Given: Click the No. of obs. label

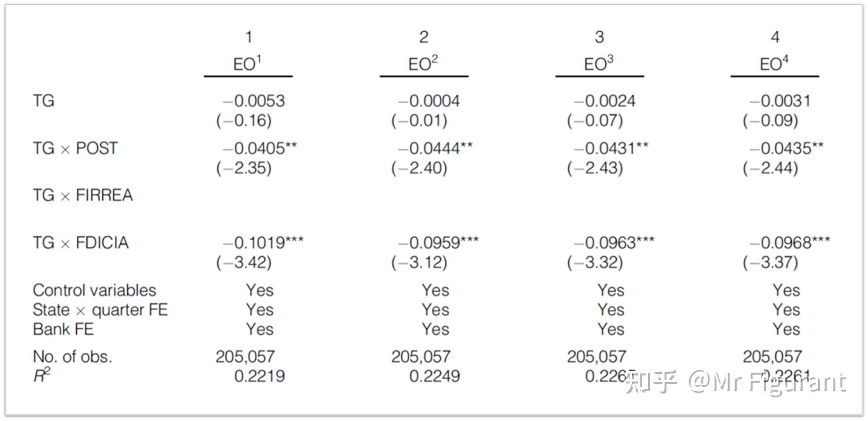Looking at the screenshot, I should coord(72,357).
